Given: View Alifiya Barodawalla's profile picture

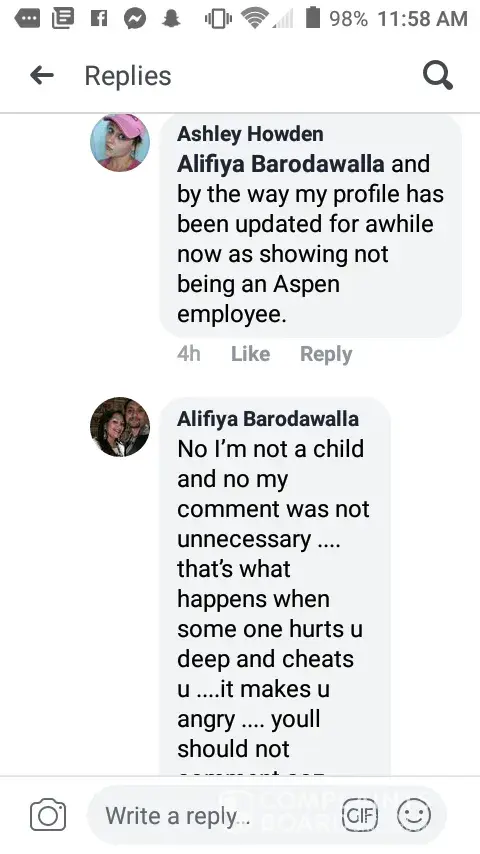Looking at the screenshot, I should pyautogui.click(x=120, y=427).
